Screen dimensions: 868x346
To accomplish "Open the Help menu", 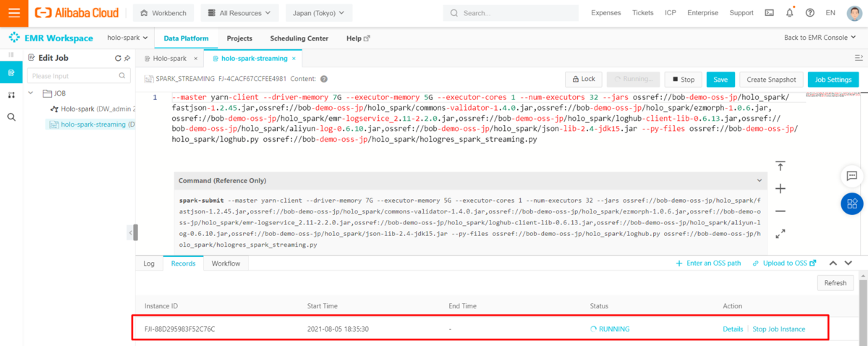I will pyautogui.click(x=357, y=38).
